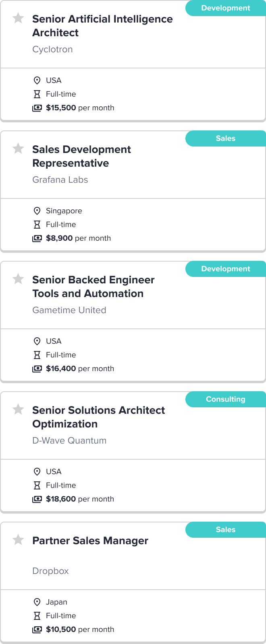Click star icon beside Partner Sales Manager
Image resolution: width=266 pixels, height=644 pixels.
18,540
